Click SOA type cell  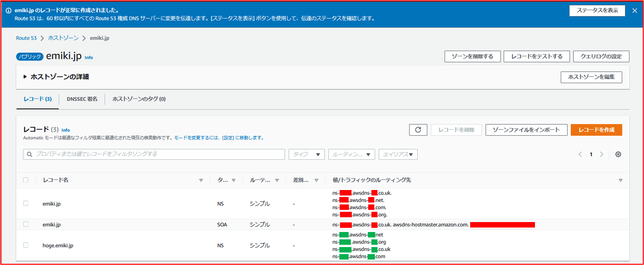[222, 225]
